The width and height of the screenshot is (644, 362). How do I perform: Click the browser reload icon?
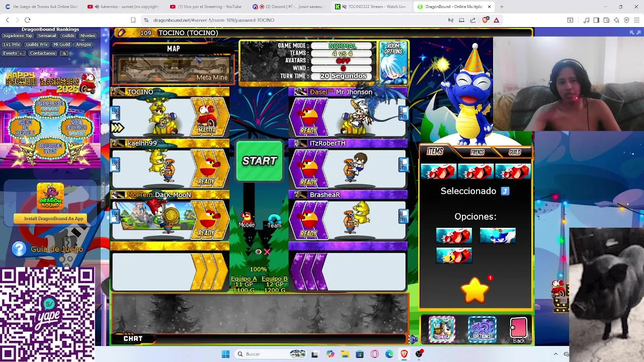[x=27, y=20]
